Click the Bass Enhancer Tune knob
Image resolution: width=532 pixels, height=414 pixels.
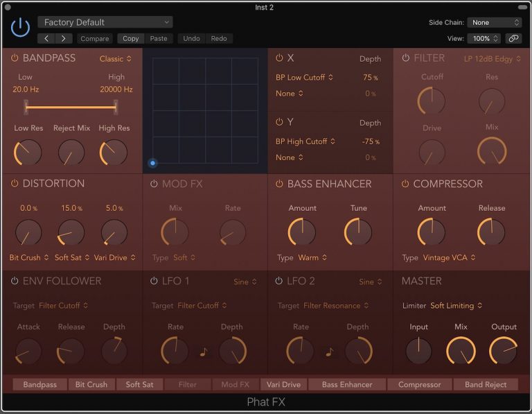pos(358,232)
